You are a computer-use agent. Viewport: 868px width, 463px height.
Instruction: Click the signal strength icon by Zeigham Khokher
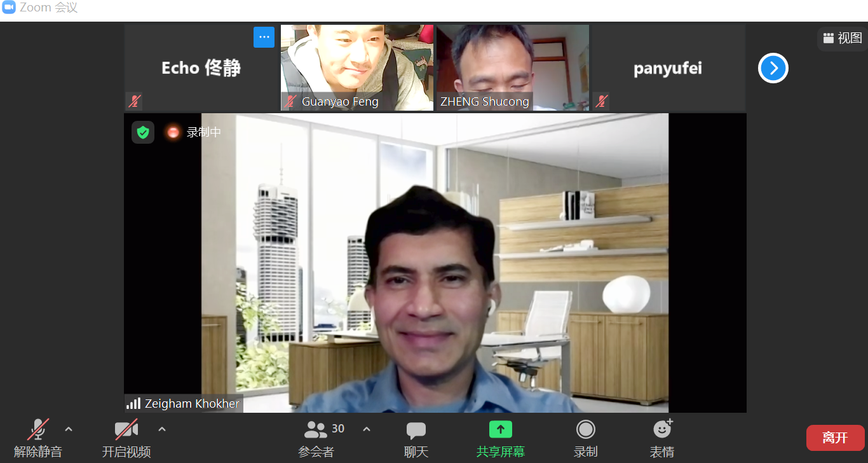133,403
